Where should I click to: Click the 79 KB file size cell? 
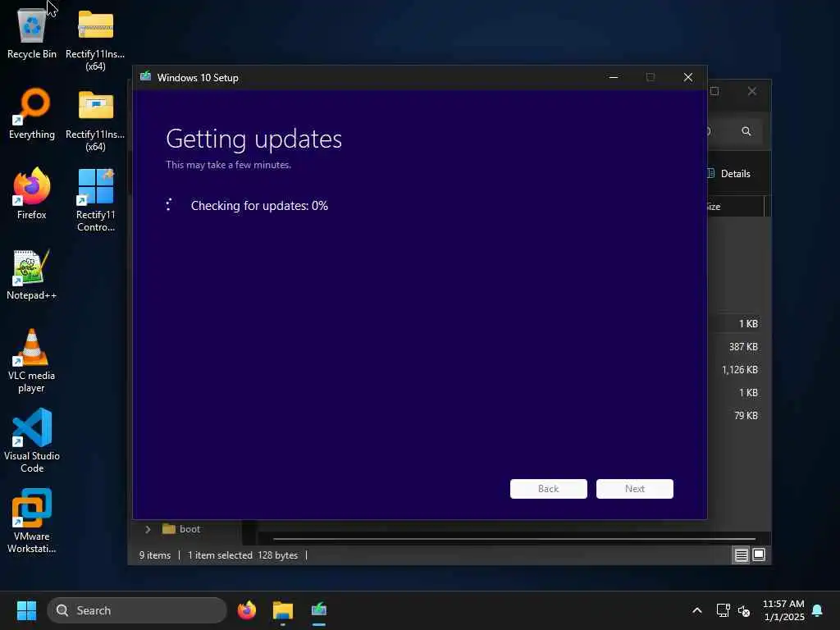pos(746,416)
